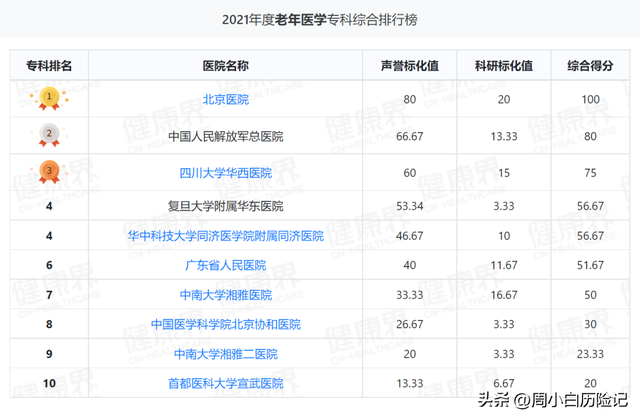Open the 首都医科大学宣武医院 link
640x420 pixels.
pos(226,384)
